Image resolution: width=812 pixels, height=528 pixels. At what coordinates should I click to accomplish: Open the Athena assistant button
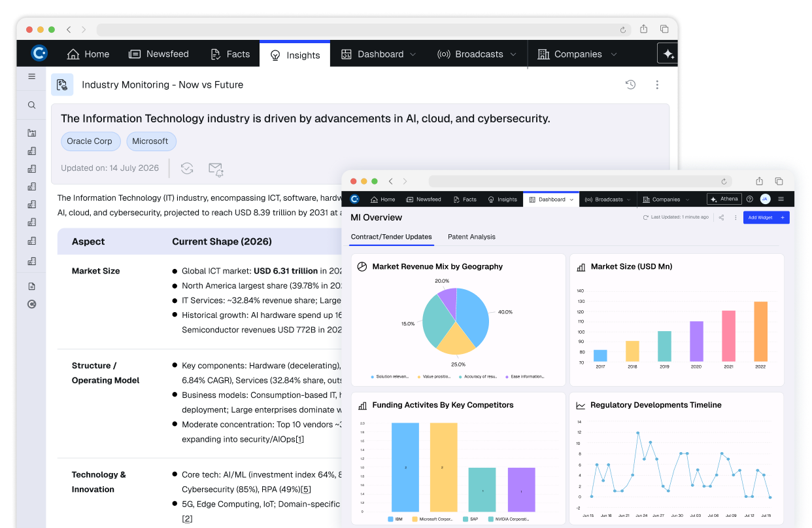click(724, 199)
